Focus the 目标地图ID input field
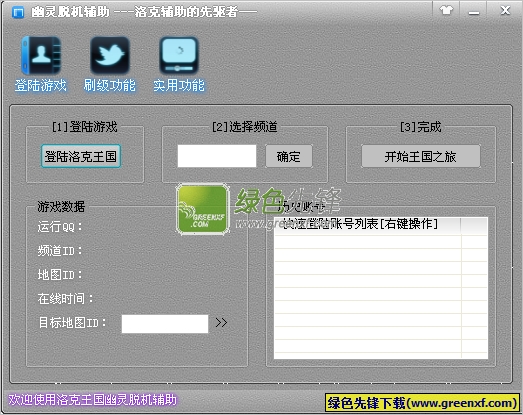The image size is (523, 415). pyautogui.click(x=165, y=324)
